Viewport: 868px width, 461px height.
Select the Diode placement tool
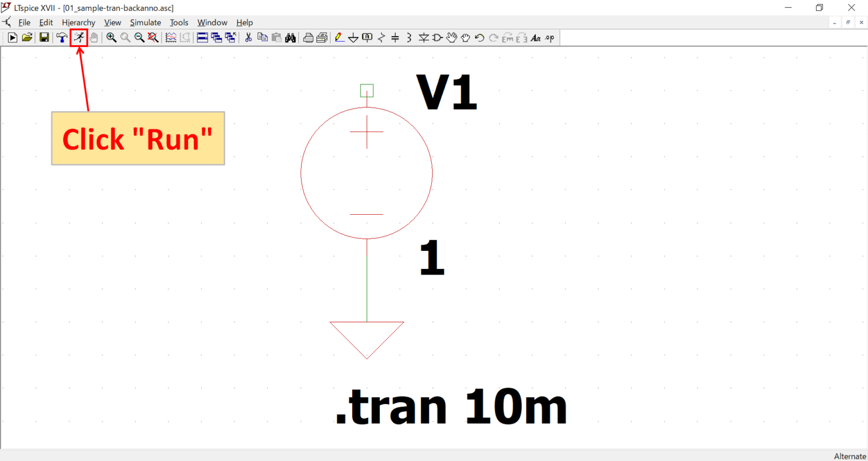(423, 37)
